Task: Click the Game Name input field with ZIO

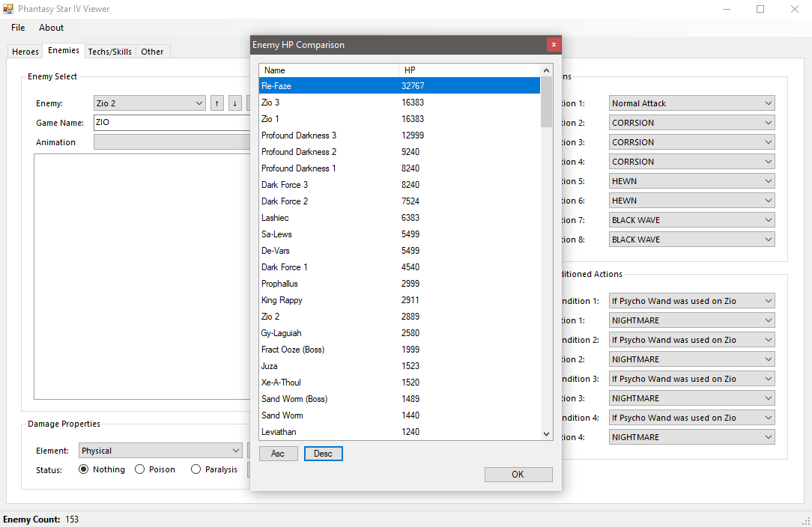Action: (x=172, y=123)
